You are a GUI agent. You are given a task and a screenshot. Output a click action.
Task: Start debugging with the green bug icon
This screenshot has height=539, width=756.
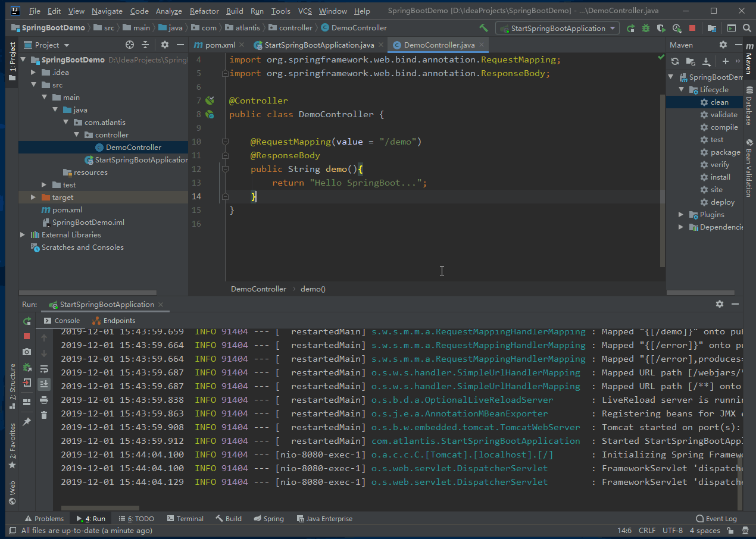pyautogui.click(x=646, y=28)
